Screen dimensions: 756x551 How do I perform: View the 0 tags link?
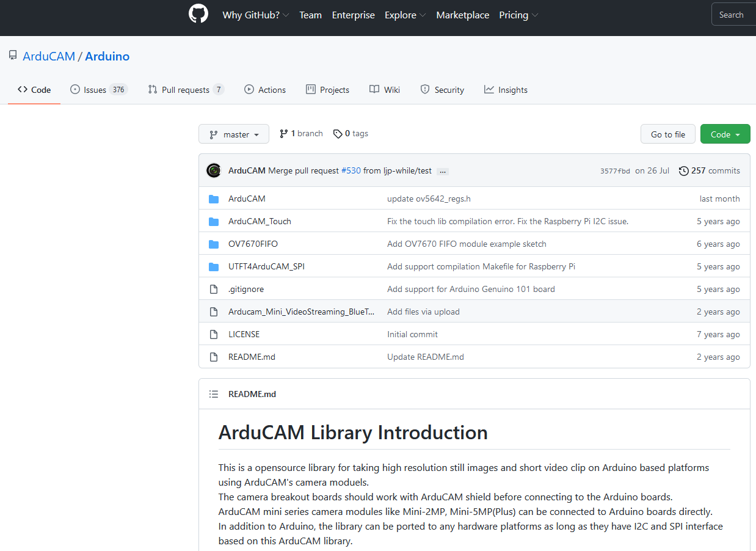point(351,134)
